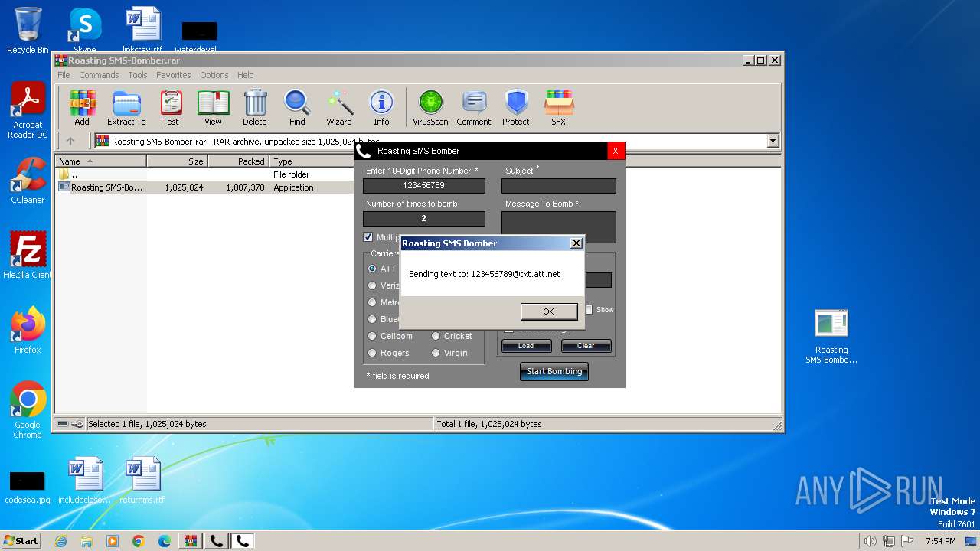Open the Options menu

coord(214,75)
